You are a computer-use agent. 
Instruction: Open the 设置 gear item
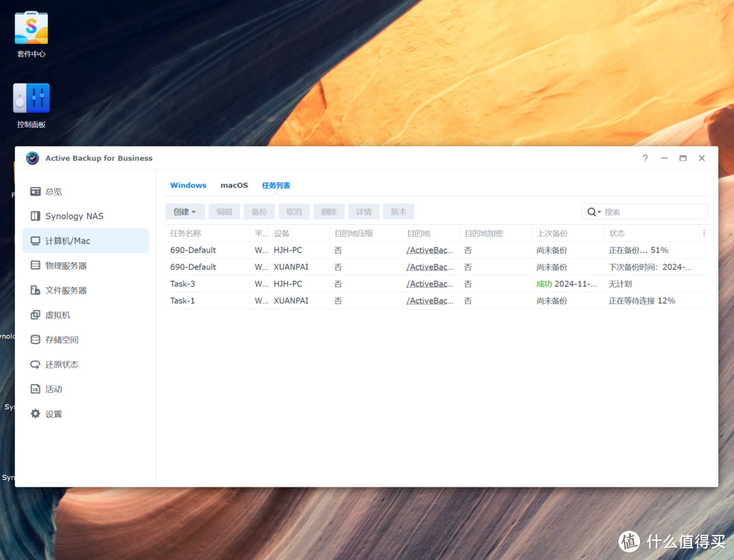coord(36,414)
